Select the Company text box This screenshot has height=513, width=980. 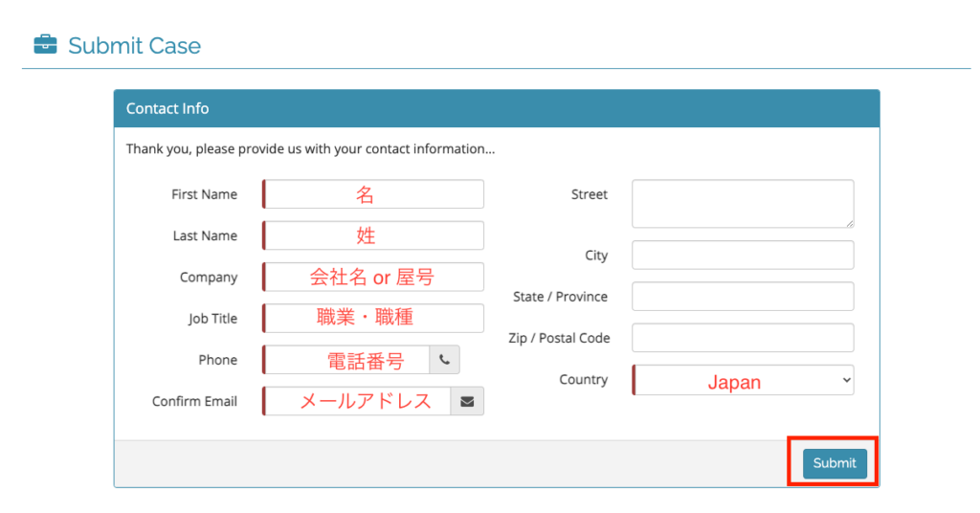(x=373, y=278)
